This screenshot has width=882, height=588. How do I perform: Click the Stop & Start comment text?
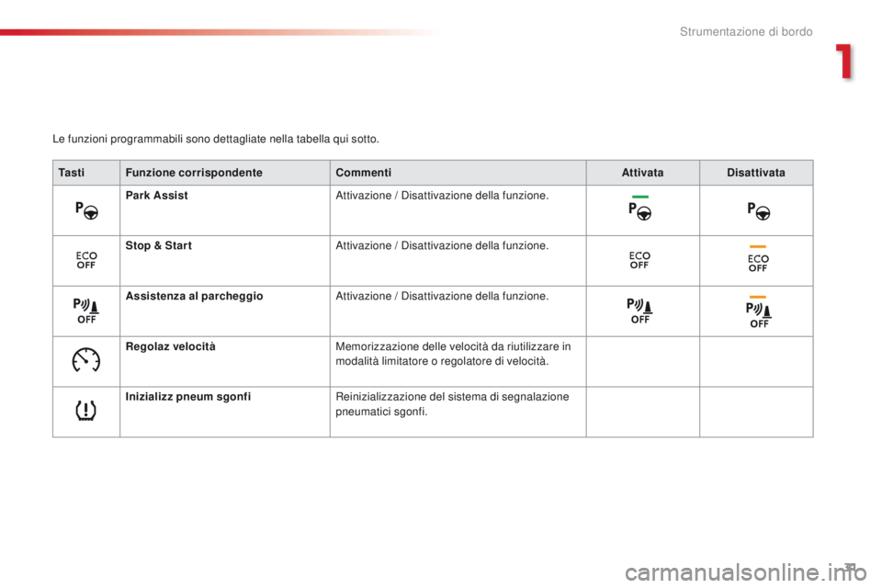click(x=442, y=246)
